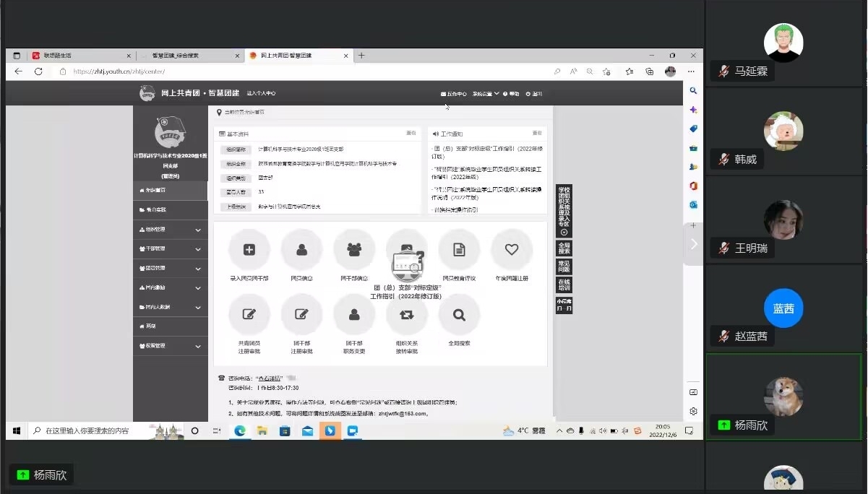Click 王明瑞's participant avatar
The image size is (868, 494).
click(x=783, y=220)
